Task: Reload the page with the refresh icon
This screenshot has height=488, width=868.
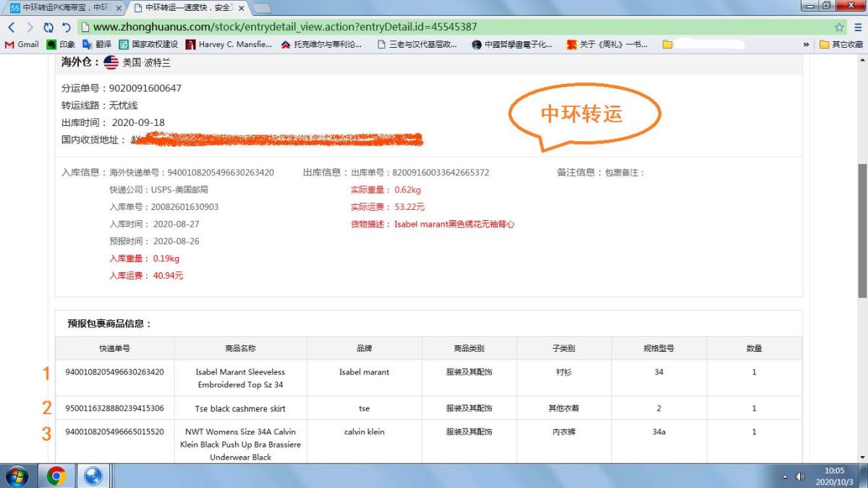Action: pyautogui.click(x=48, y=27)
